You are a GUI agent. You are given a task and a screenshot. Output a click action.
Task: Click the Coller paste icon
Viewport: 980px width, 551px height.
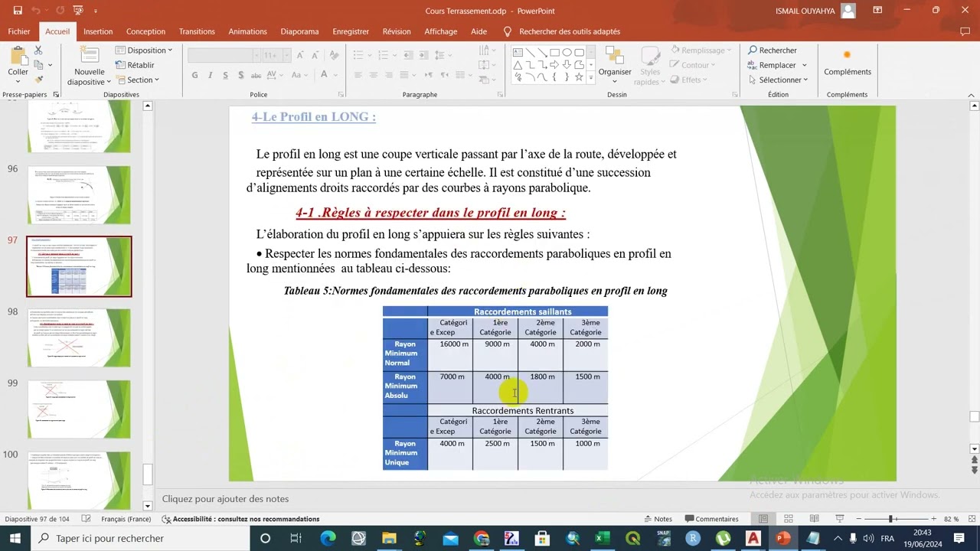pos(18,56)
